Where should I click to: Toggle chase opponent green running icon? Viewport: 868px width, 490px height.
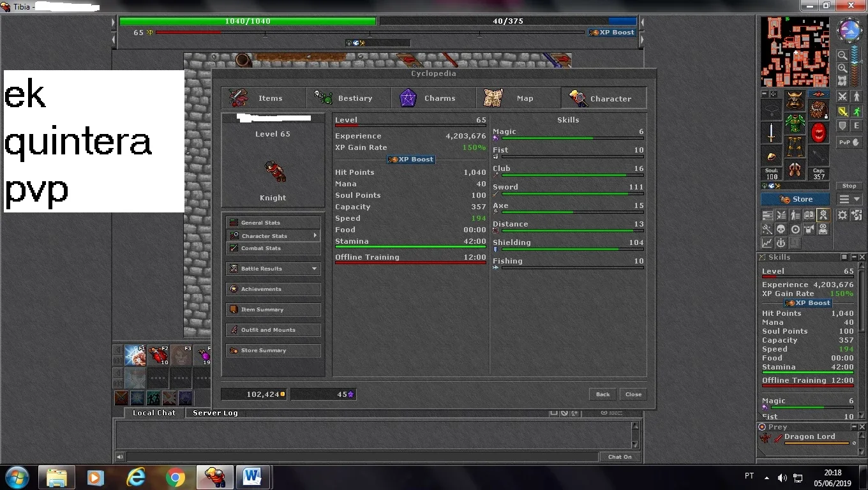coord(857,111)
